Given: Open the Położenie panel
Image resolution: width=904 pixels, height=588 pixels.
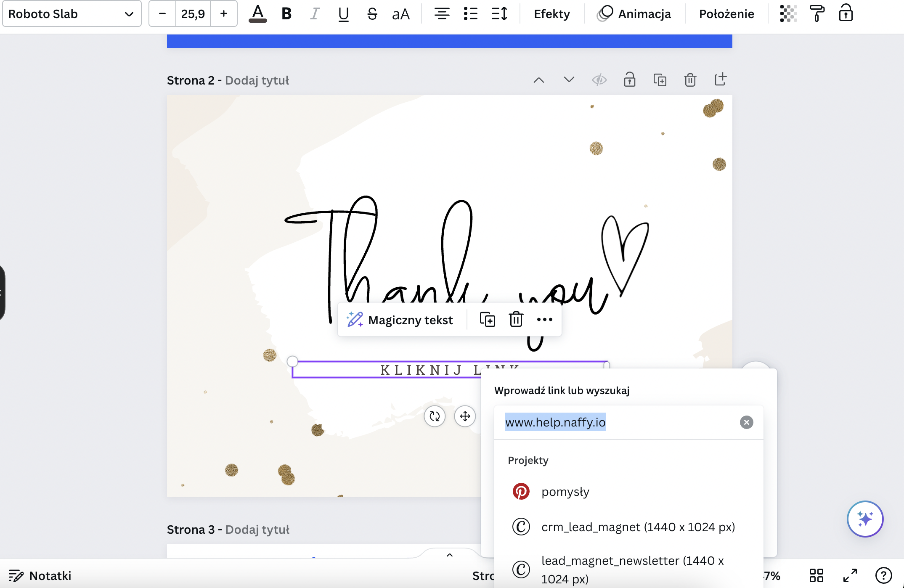Looking at the screenshot, I should tap(726, 14).
